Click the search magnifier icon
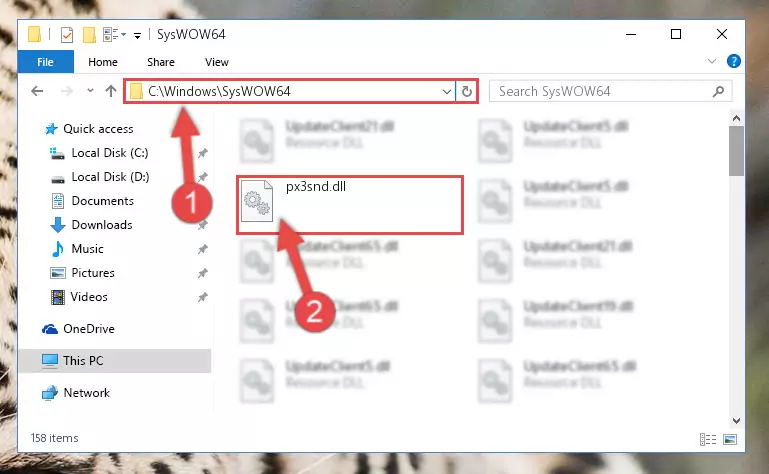Viewport: 769px width, 474px height. coord(718,91)
